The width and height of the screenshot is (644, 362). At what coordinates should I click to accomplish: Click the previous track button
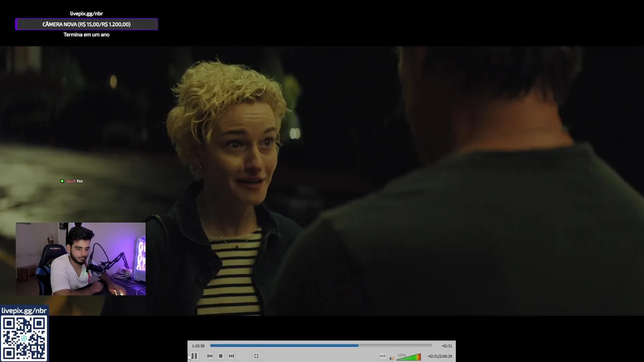click(210, 356)
